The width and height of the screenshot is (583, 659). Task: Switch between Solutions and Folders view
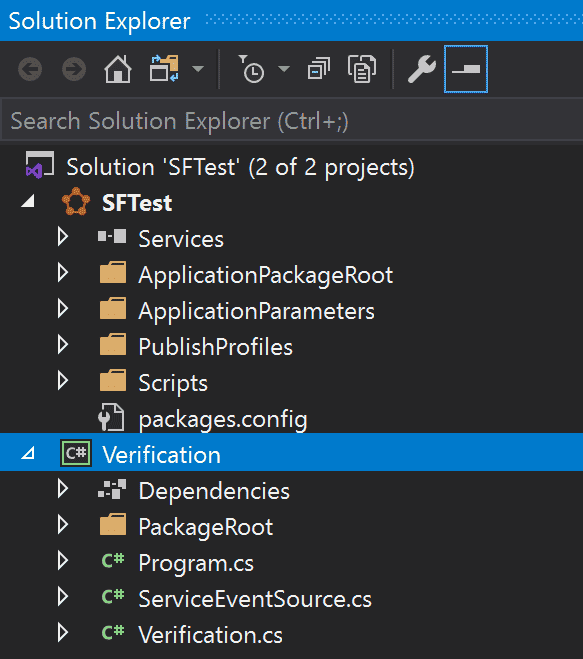pos(164,68)
